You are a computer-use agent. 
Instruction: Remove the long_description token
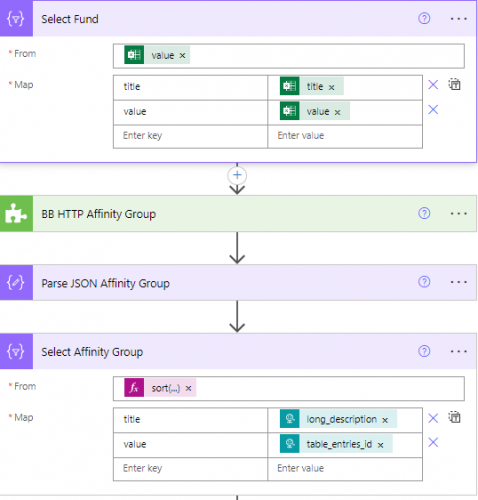point(385,420)
